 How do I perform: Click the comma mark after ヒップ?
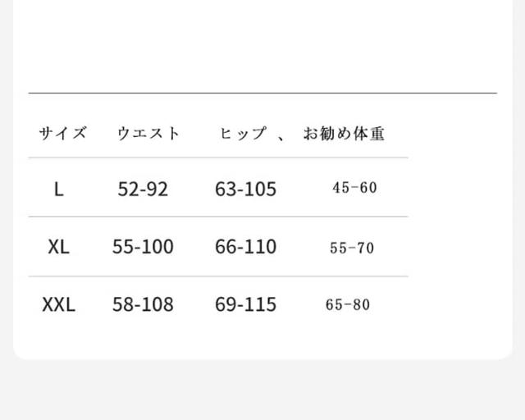281,137
